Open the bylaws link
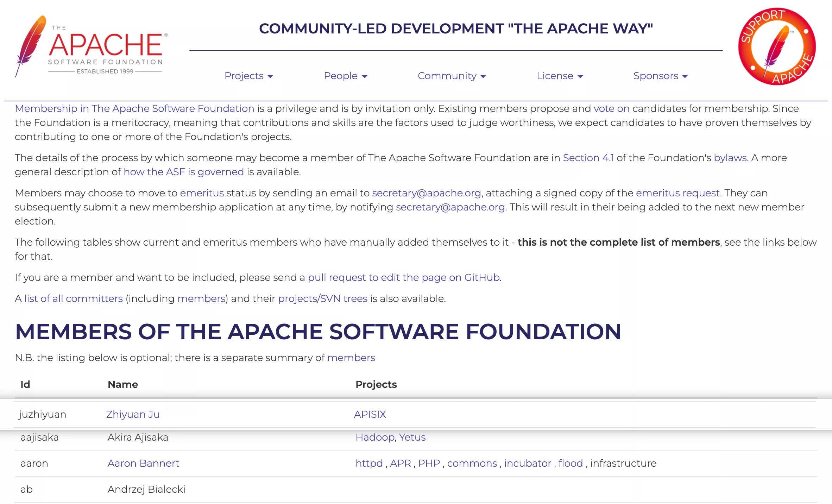This screenshot has height=504, width=832. [x=730, y=158]
